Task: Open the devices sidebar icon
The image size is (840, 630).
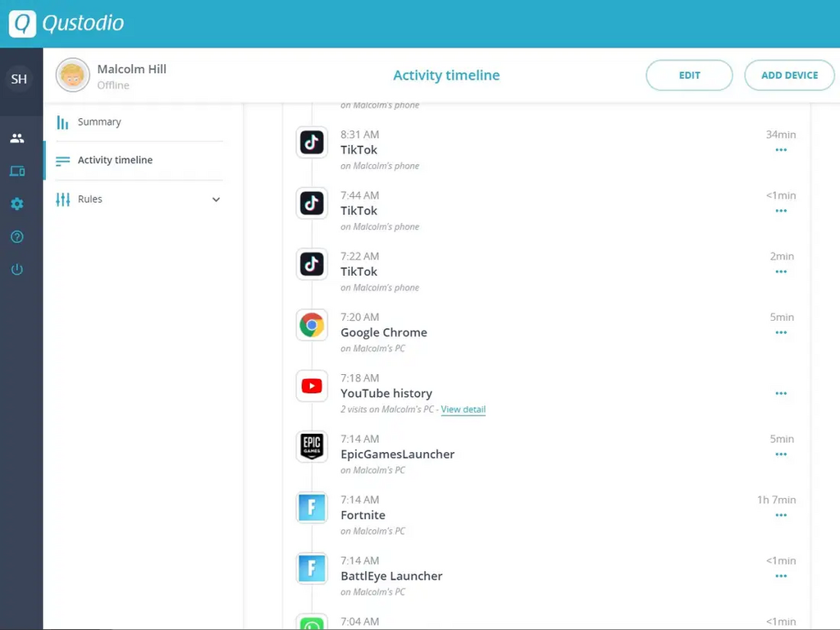Action: click(x=17, y=171)
